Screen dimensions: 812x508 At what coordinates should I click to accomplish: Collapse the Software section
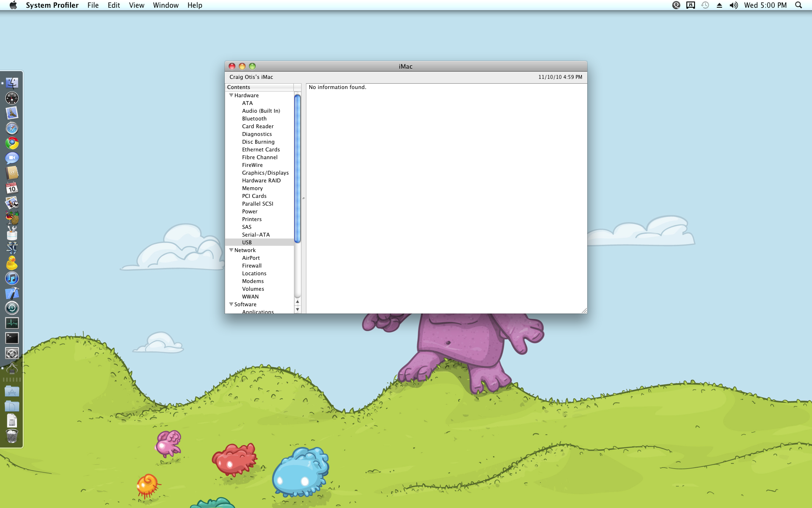point(231,304)
